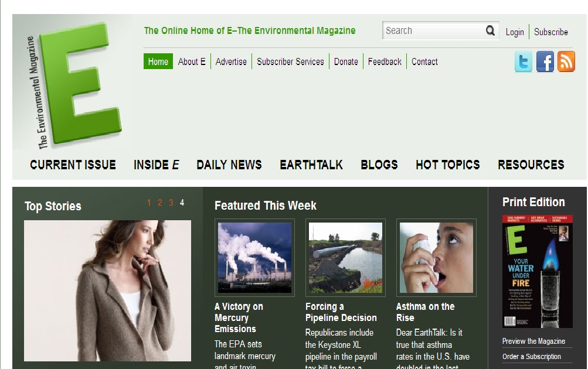
Task: Open the About E menu item
Action: tap(192, 61)
